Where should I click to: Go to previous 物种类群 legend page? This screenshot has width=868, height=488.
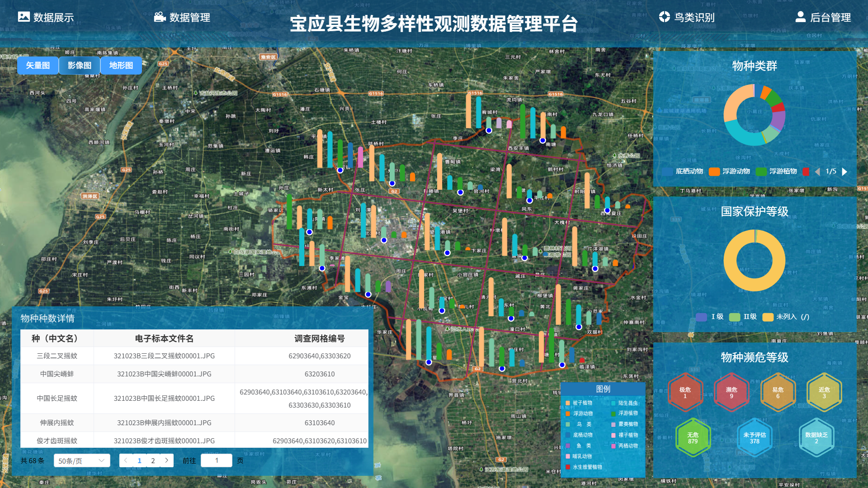click(817, 171)
